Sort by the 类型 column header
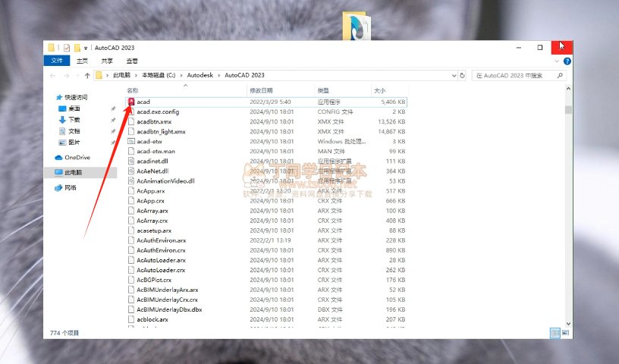 point(343,90)
